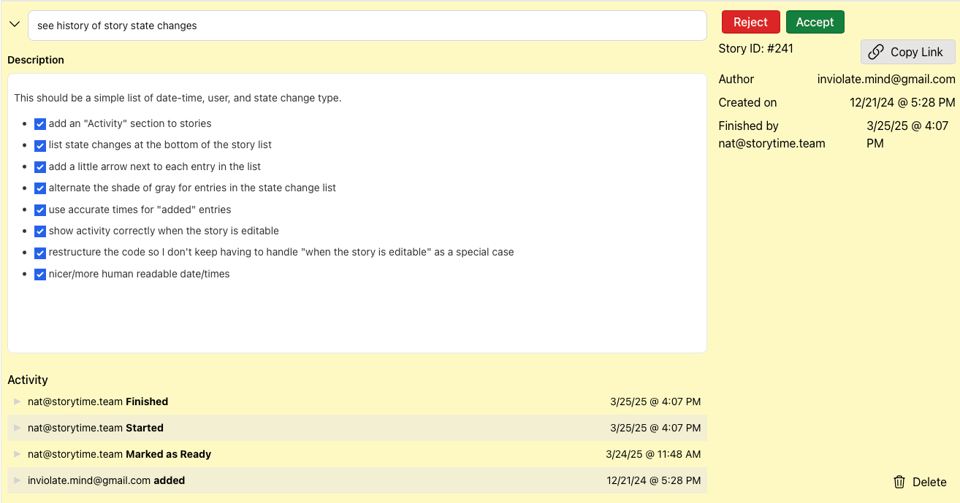Uncheck 'restructure the code' checkbox
The height and width of the screenshot is (503, 960).
(x=40, y=253)
